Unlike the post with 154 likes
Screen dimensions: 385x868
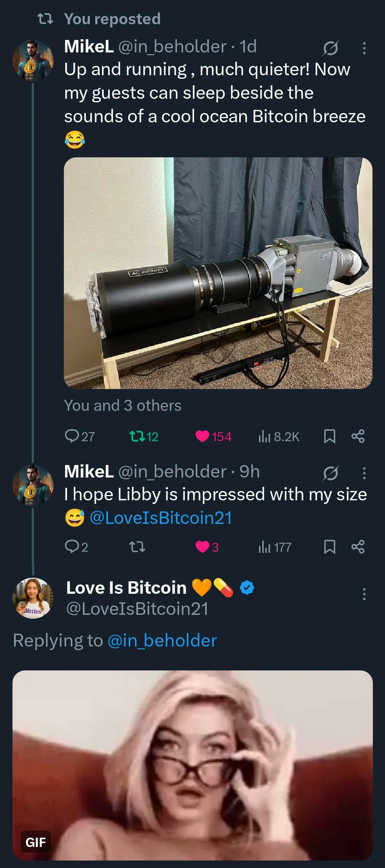coord(213,436)
